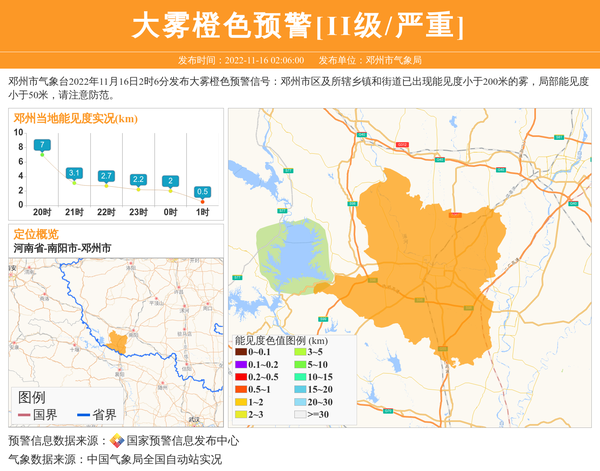Click the >=30 grey legend swatch
The height and width of the screenshot is (471, 600).
tap(300, 414)
